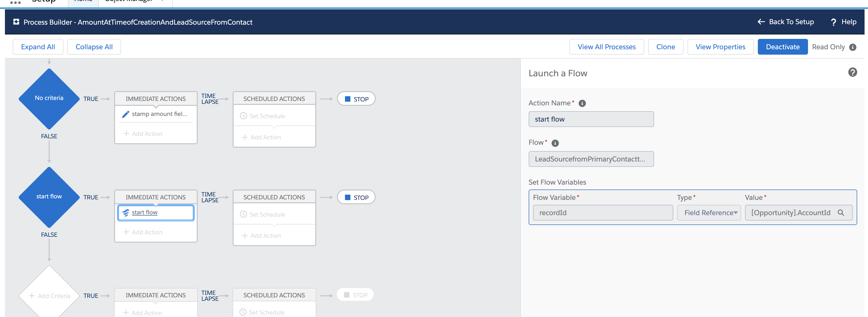Click the flow icon beside start flow action
The height and width of the screenshot is (317, 868).
(x=125, y=213)
